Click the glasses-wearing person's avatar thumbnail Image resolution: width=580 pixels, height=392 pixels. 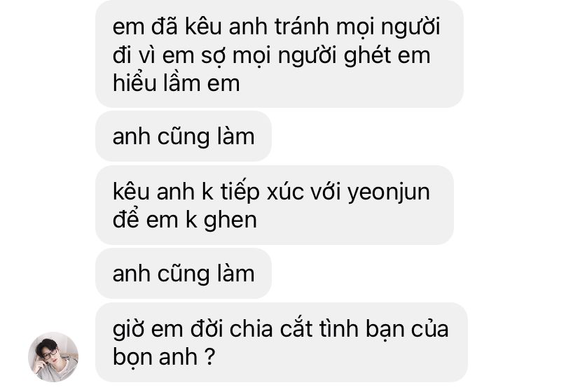coord(53,357)
